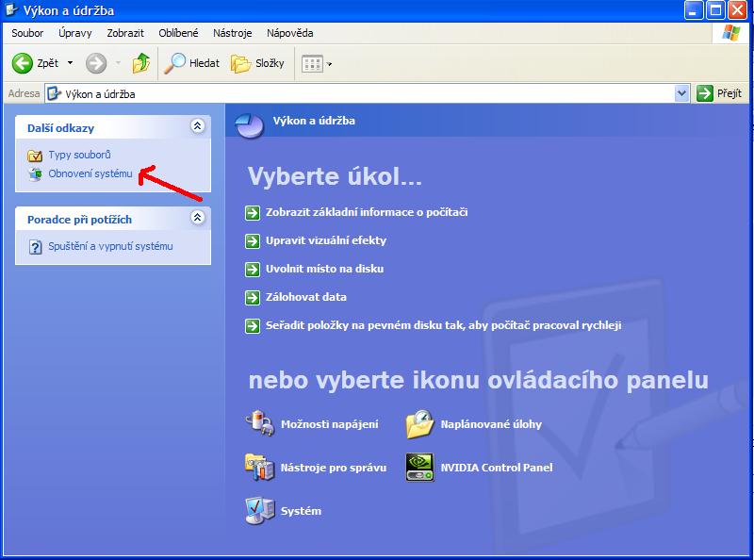The width and height of the screenshot is (754, 560).
Task: Select Zobrazit základní informace o počítači
Action: [x=367, y=212]
